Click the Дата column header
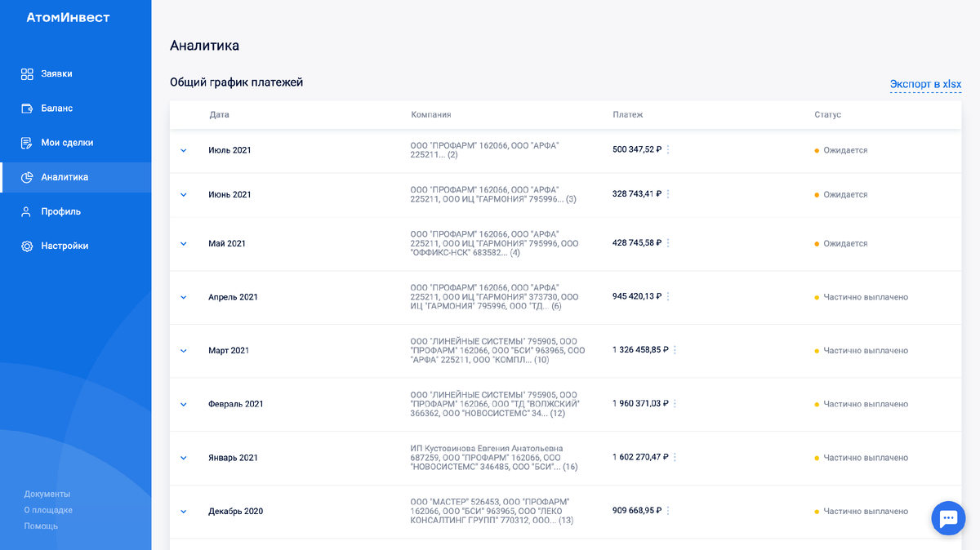980x550 pixels. coord(219,115)
